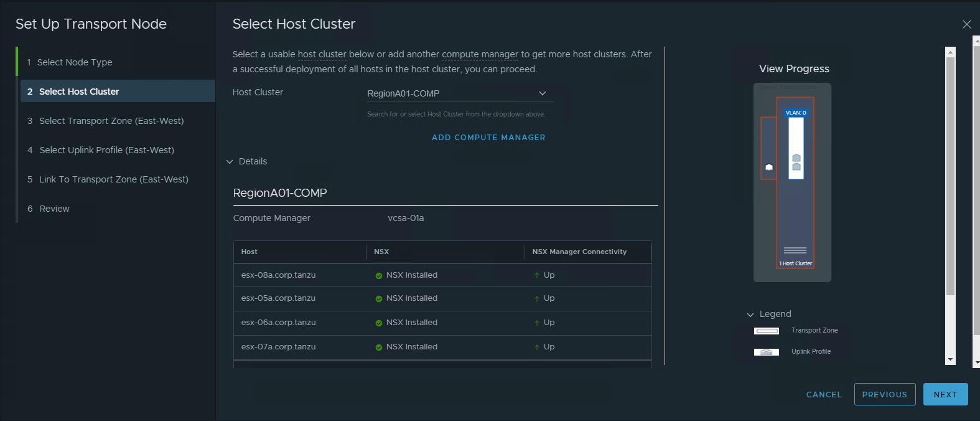Close the Set Up Transport Node wizard
980x421 pixels.
[x=966, y=24]
